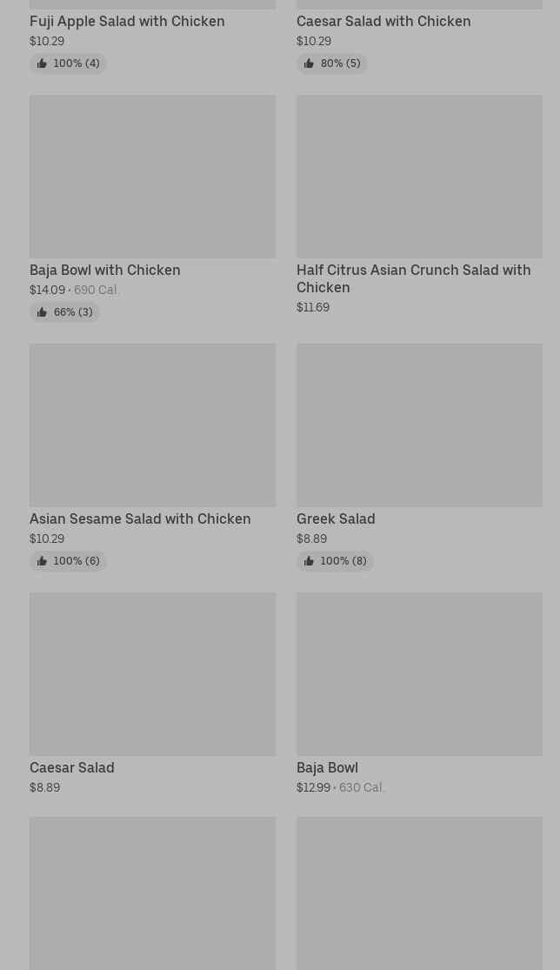Click the Baja Bowl image
The height and width of the screenshot is (970, 560).
419,674
